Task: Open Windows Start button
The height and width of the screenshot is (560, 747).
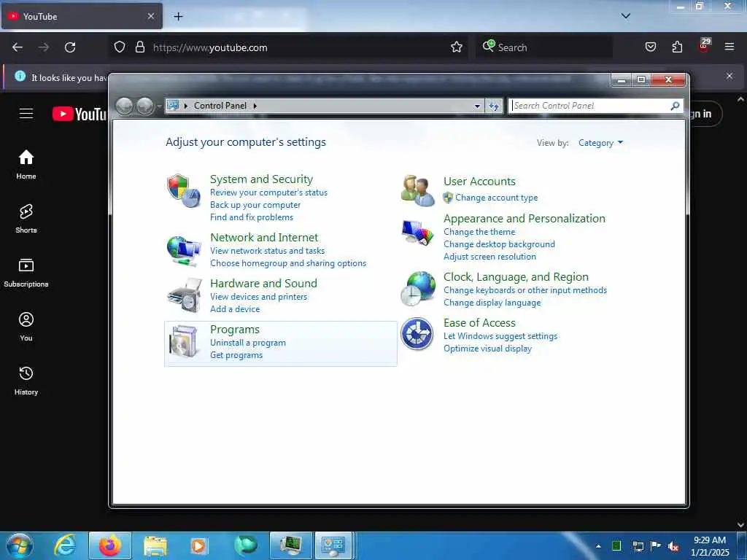Action: click(x=19, y=546)
